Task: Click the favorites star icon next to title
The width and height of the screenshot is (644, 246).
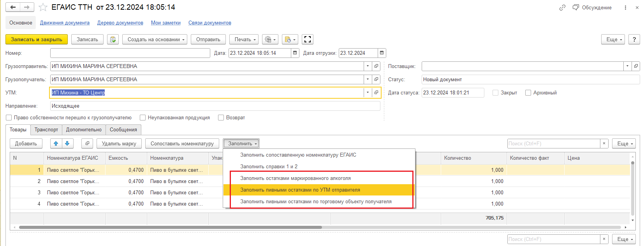Action: 43,7
